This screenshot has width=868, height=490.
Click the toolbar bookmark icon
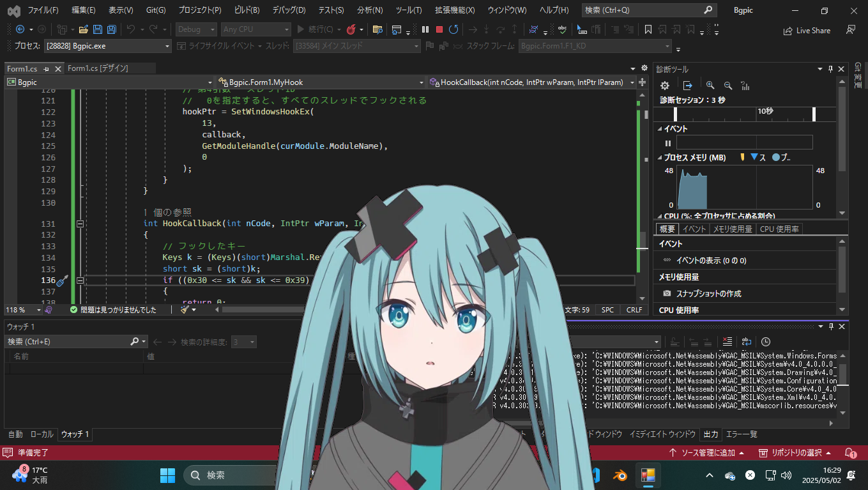click(648, 29)
